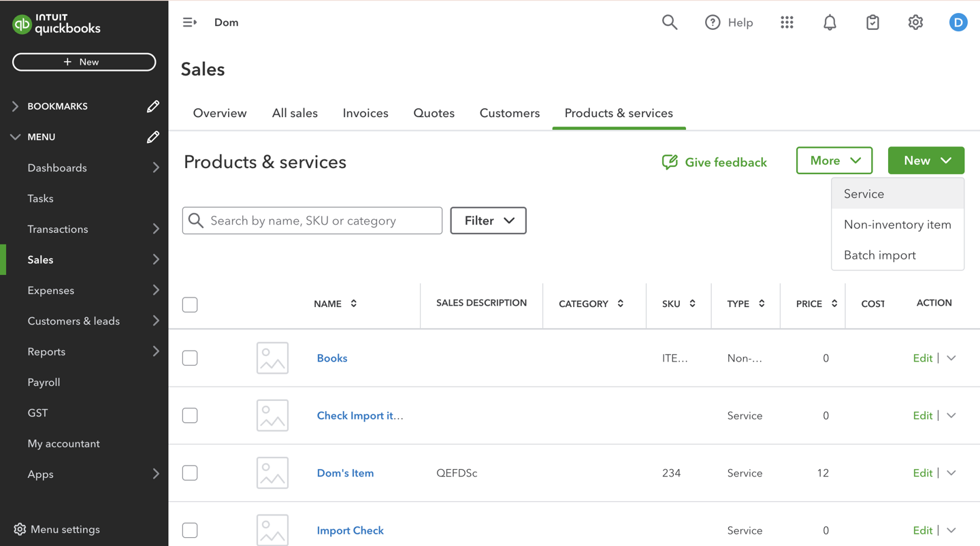Expand the Apps submenu arrow
Viewport: 980px width, 546px height.
(156, 474)
